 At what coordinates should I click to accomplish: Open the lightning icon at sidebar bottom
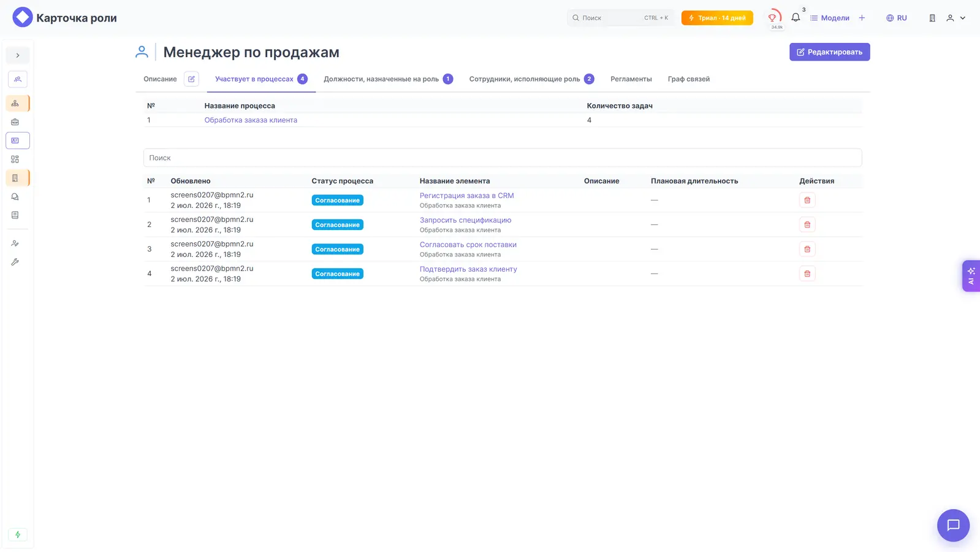pyautogui.click(x=18, y=535)
